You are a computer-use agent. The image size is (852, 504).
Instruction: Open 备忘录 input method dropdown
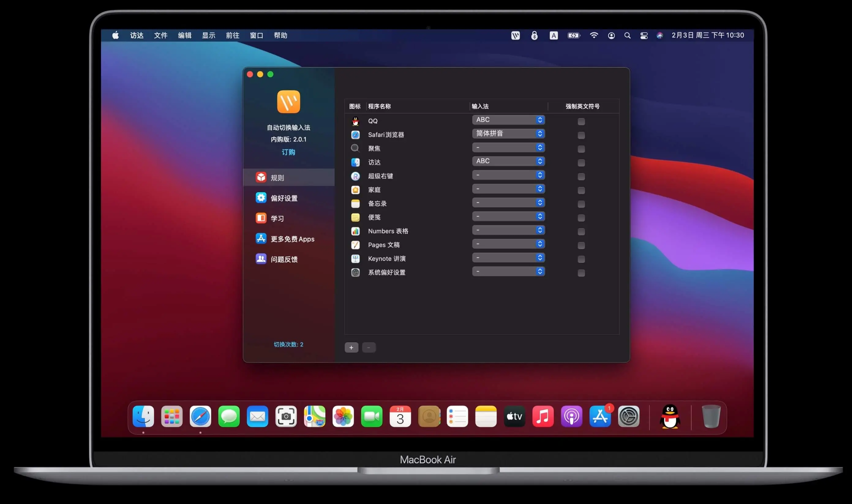pyautogui.click(x=508, y=202)
